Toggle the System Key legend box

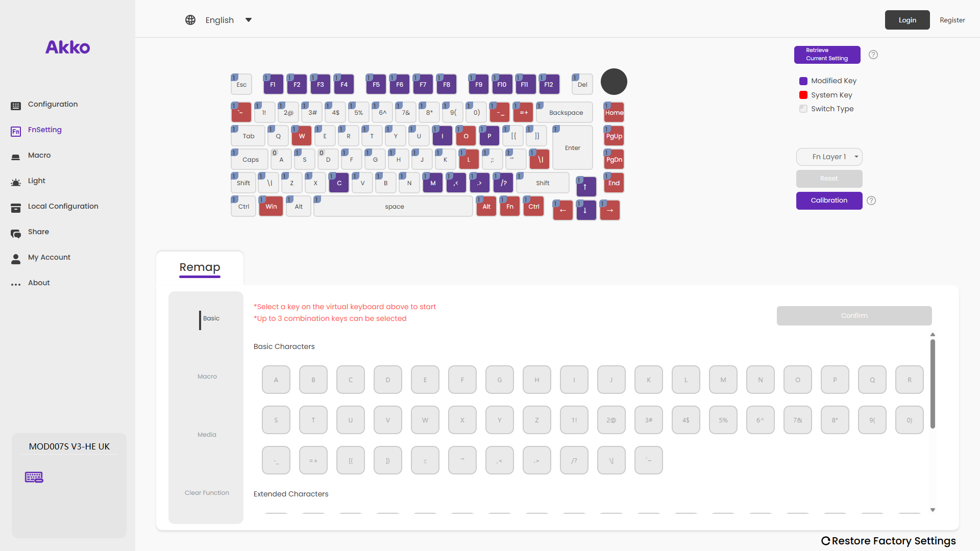(x=803, y=95)
